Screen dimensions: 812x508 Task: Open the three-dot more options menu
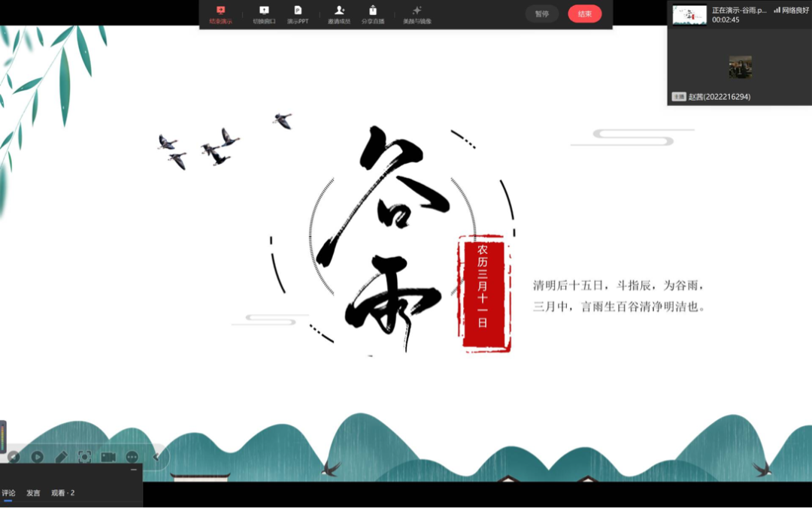132,457
